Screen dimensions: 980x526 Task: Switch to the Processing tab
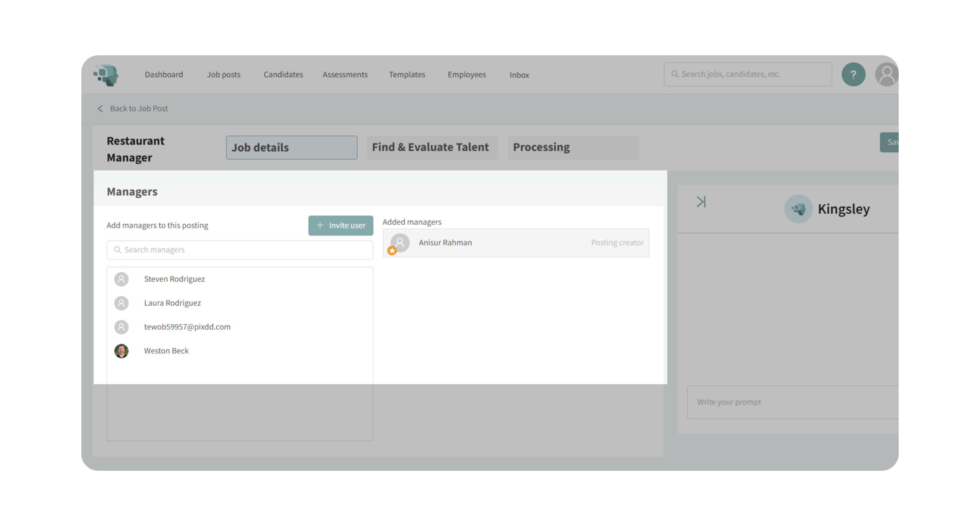(541, 147)
